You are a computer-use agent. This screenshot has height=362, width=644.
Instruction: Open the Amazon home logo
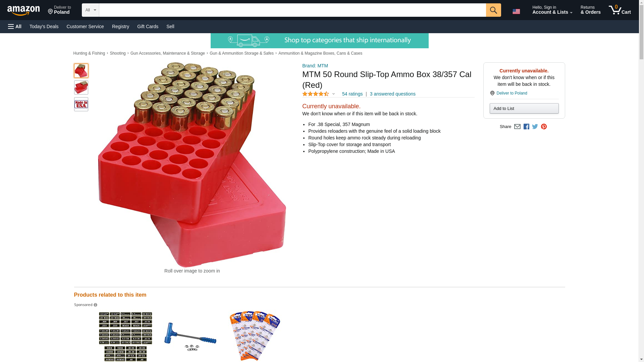[24, 10]
